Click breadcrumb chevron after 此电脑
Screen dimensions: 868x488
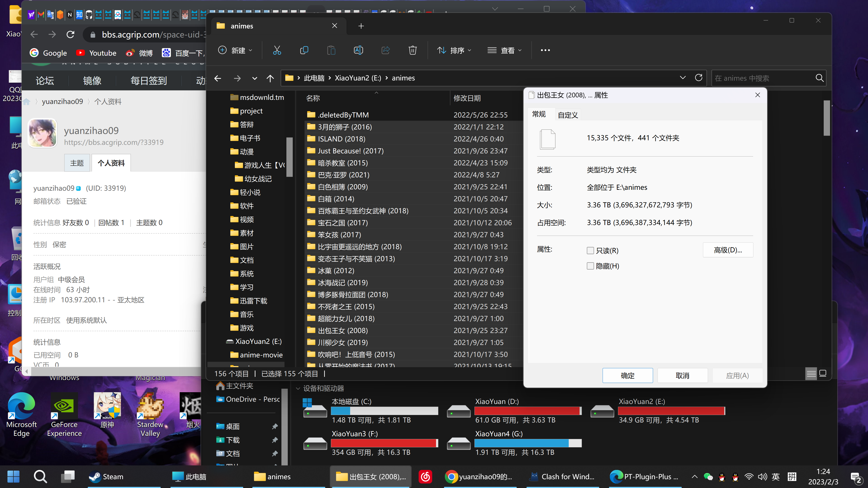[329, 78]
